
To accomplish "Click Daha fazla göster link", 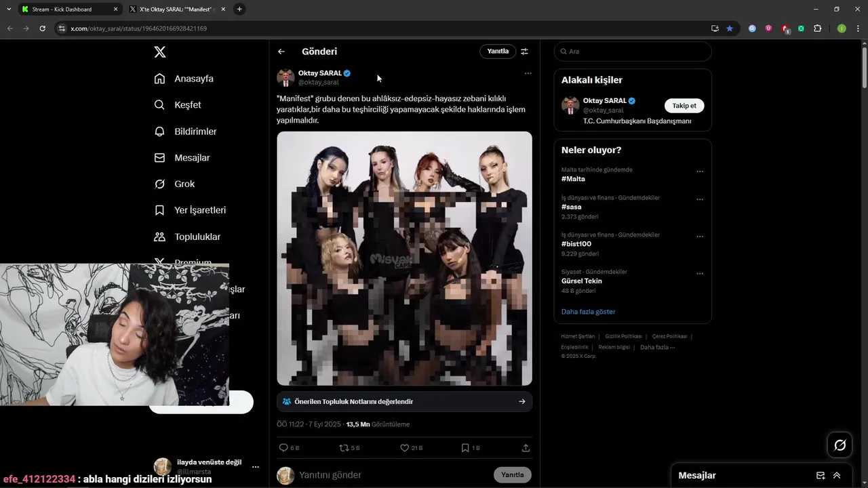I will pyautogui.click(x=588, y=312).
